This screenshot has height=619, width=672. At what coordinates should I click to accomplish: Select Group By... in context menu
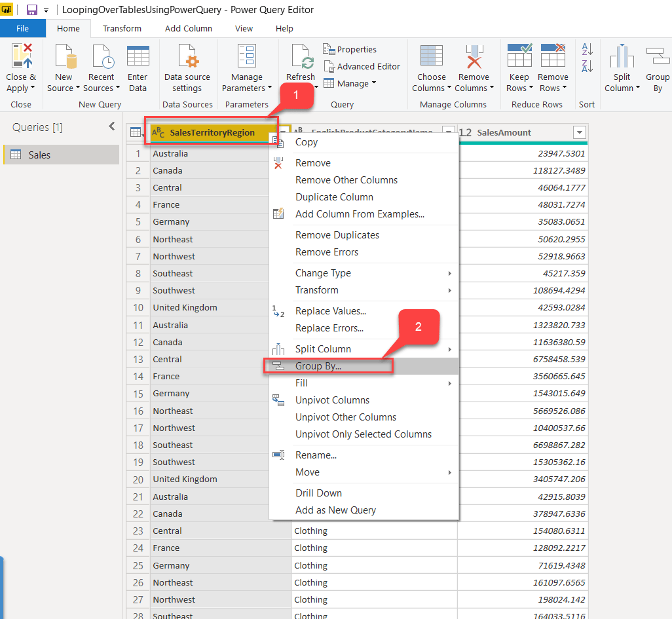[318, 366]
